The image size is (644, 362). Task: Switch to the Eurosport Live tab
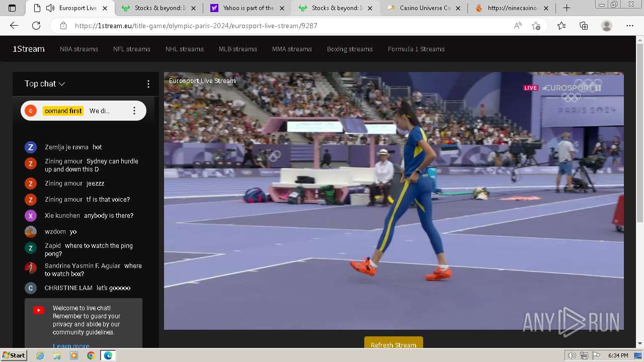click(x=70, y=8)
